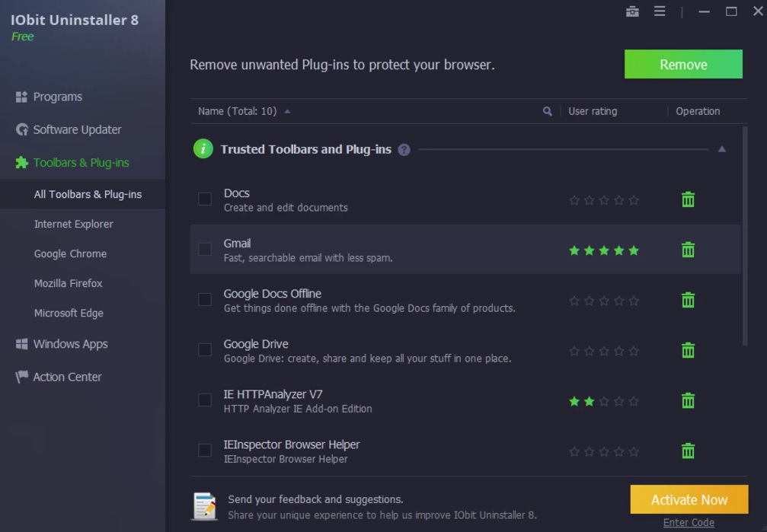The height and width of the screenshot is (532, 767).
Task: Click green info icon for Trusted Toolbars
Action: [203, 149]
